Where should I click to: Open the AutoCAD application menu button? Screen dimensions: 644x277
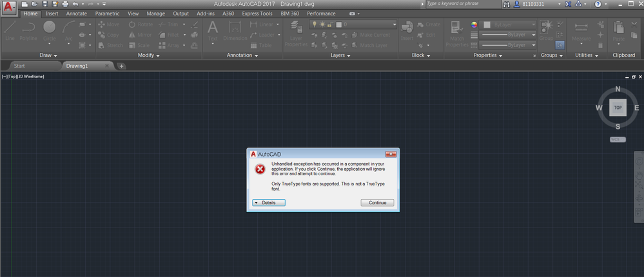[8, 7]
